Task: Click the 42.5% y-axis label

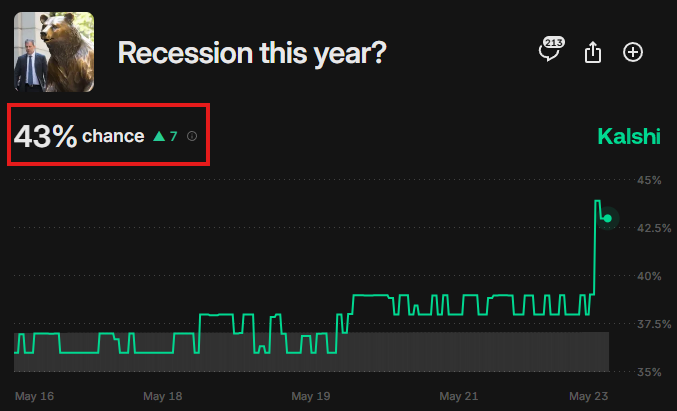Action: pyautogui.click(x=654, y=228)
